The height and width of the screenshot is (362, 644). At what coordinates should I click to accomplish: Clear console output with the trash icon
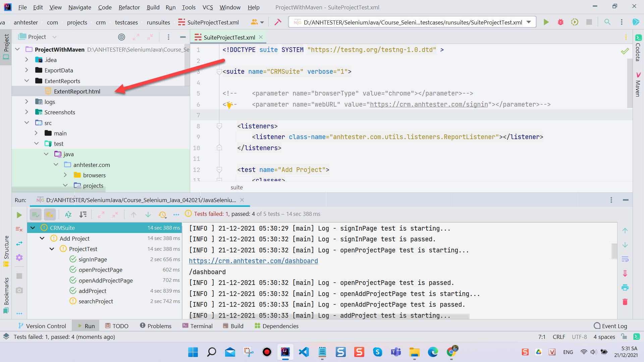[625, 302]
